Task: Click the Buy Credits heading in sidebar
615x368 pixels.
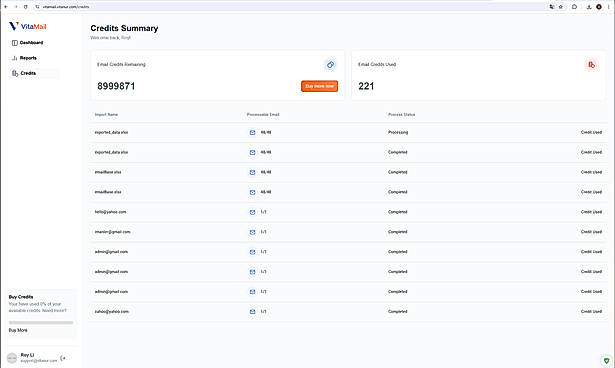Action: tap(21, 297)
